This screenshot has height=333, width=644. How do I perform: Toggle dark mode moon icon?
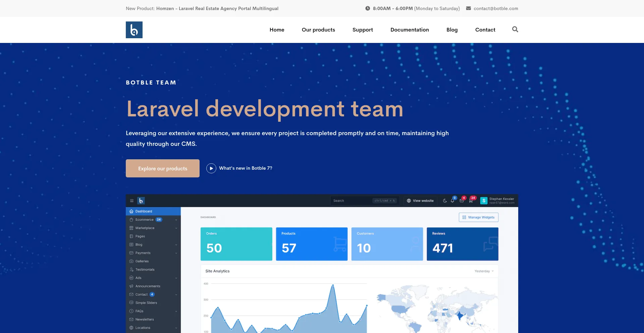(x=445, y=201)
